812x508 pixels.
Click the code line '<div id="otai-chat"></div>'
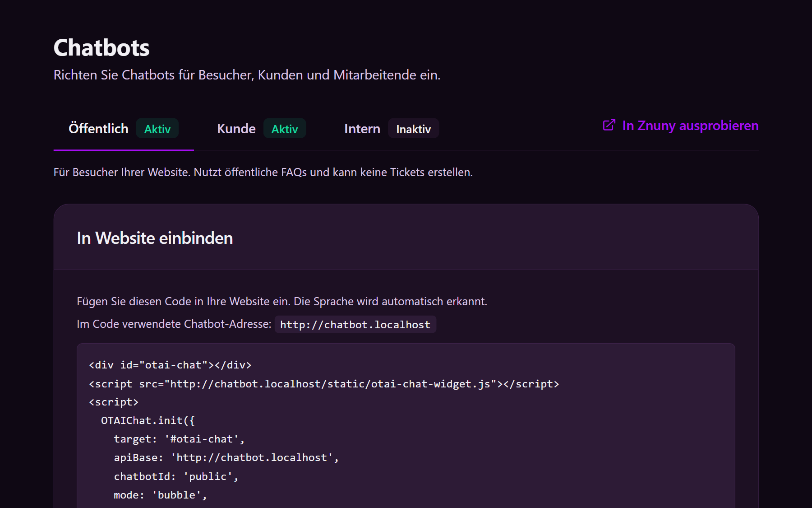pos(170,365)
